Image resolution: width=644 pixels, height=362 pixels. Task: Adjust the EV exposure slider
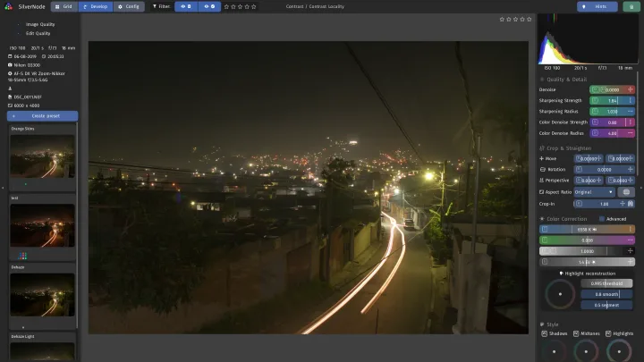[587, 262]
